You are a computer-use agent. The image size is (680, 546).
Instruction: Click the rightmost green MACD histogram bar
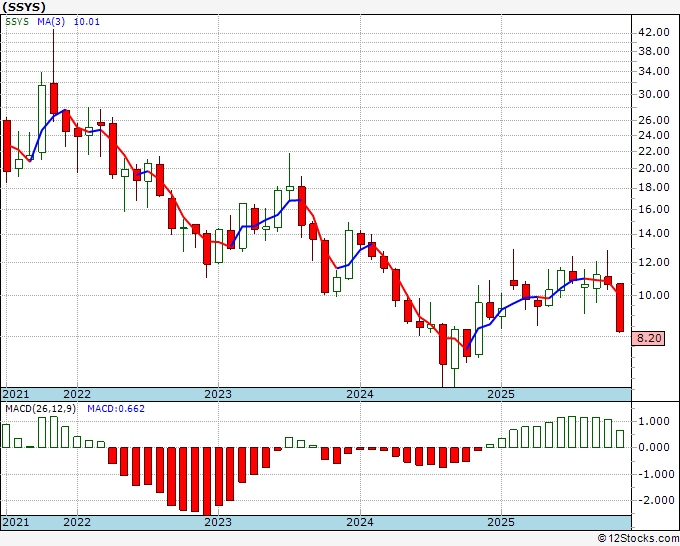point(620,438)
